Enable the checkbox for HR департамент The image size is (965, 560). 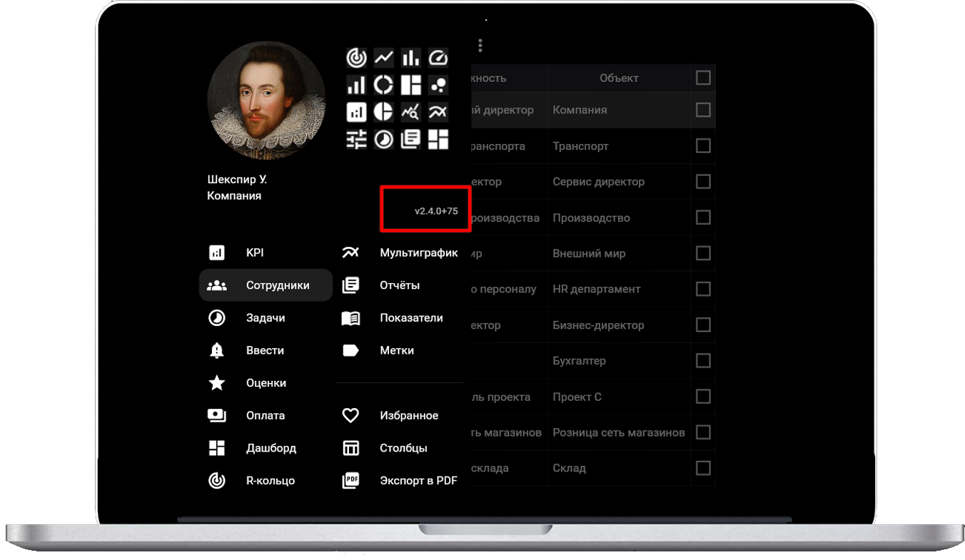tap(703, 289)
